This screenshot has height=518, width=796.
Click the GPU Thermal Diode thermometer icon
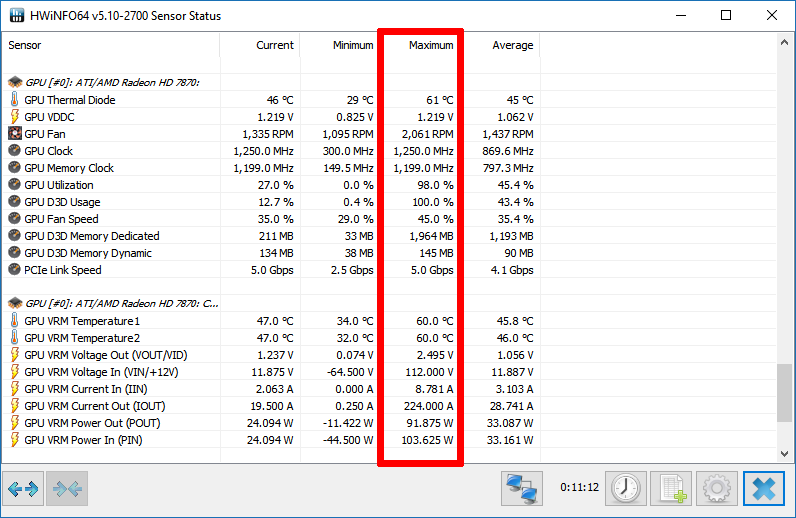[x=14, y=99]
